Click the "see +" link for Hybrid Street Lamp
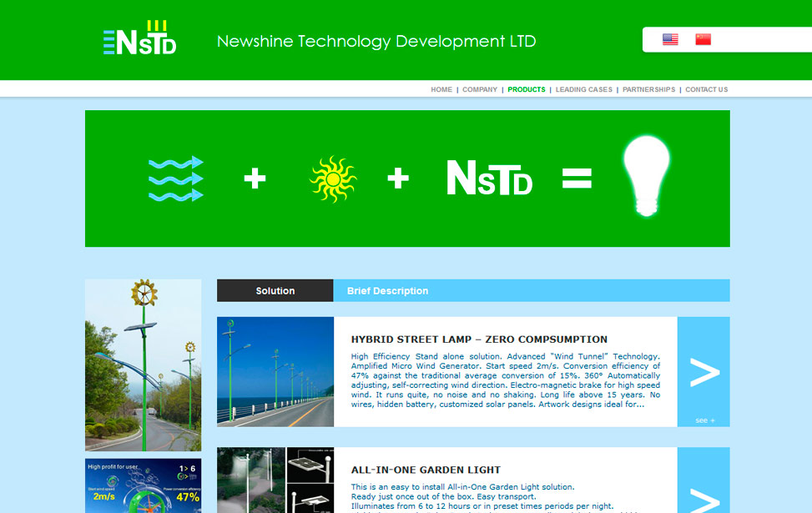 tap(705, 420)
